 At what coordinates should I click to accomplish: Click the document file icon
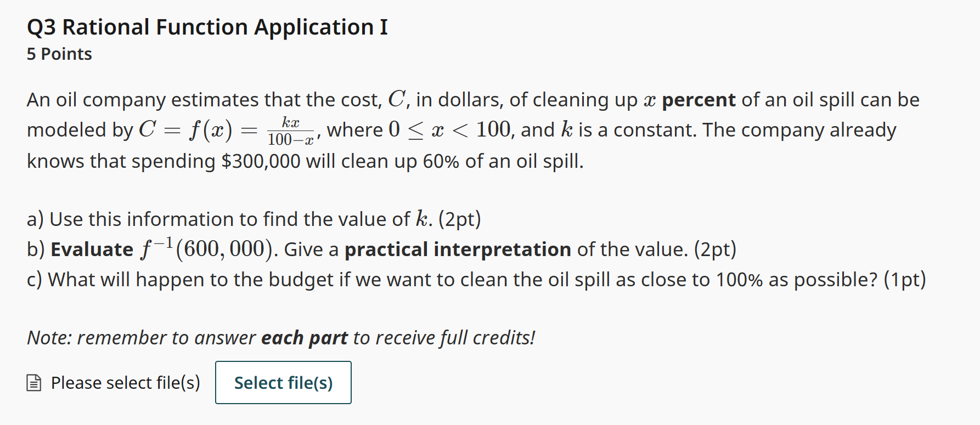34,383
